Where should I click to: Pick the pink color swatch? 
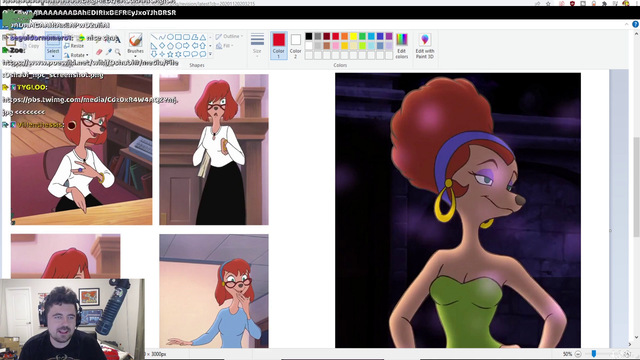click(336, 46)
